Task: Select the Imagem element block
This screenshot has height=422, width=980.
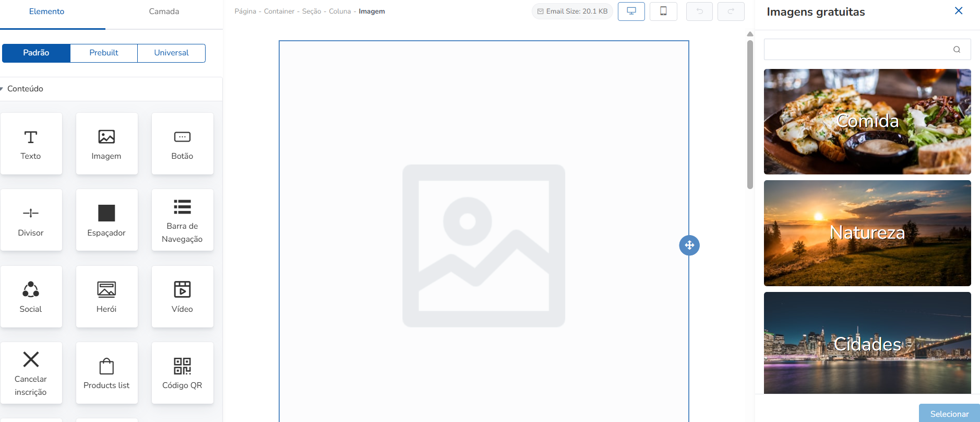Action: click(107, 144)
